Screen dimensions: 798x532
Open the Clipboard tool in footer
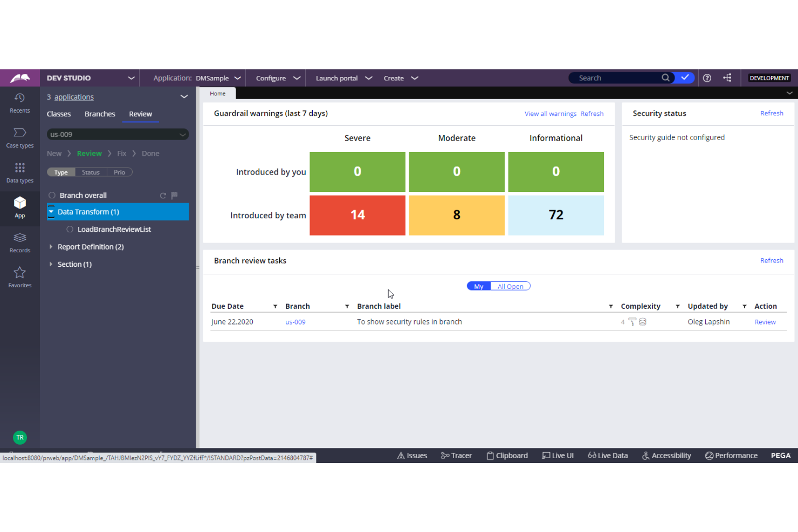tap(507, 455)
